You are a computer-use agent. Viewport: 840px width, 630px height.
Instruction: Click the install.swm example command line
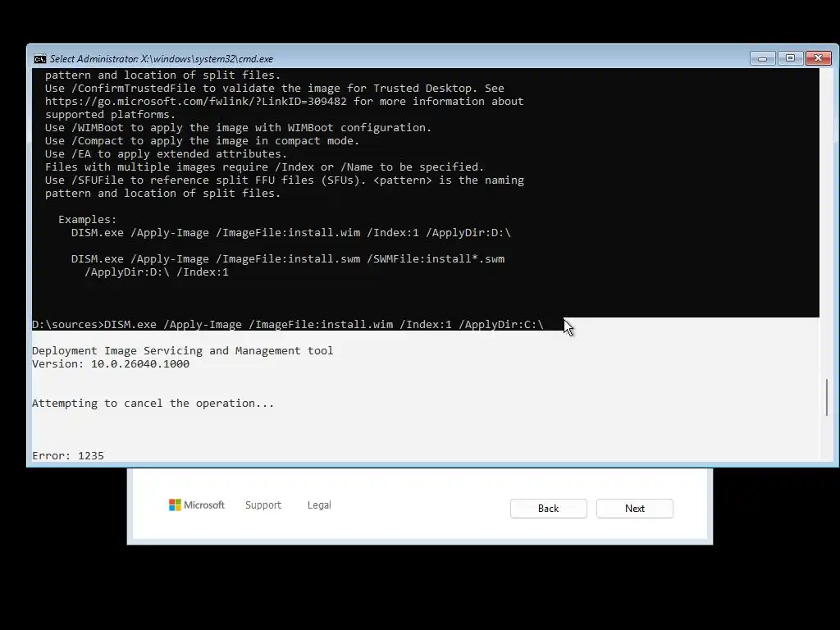pyautogui.click(x=288, y=259)
